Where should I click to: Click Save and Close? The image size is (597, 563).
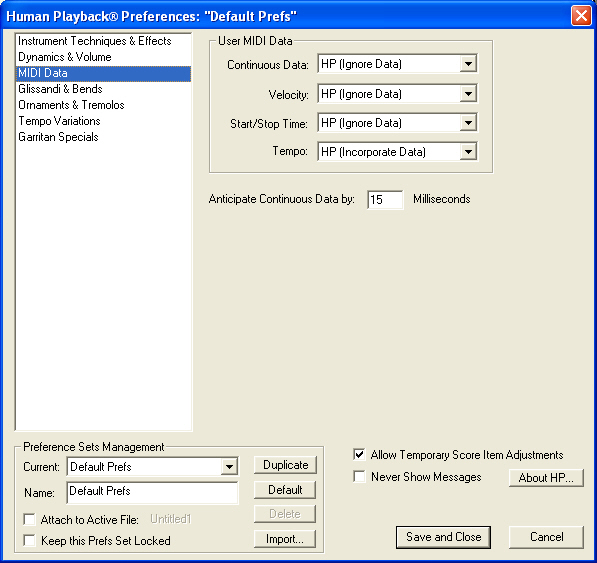tap(443, 537)
